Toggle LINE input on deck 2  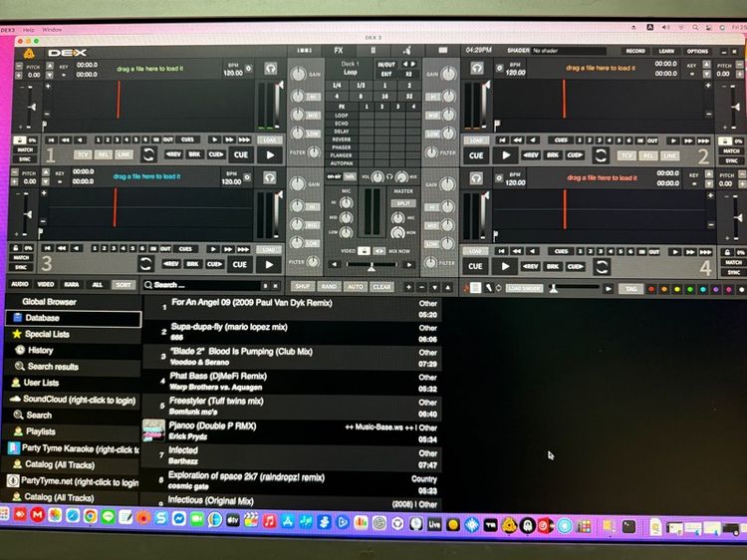click(x=669, y=155)
